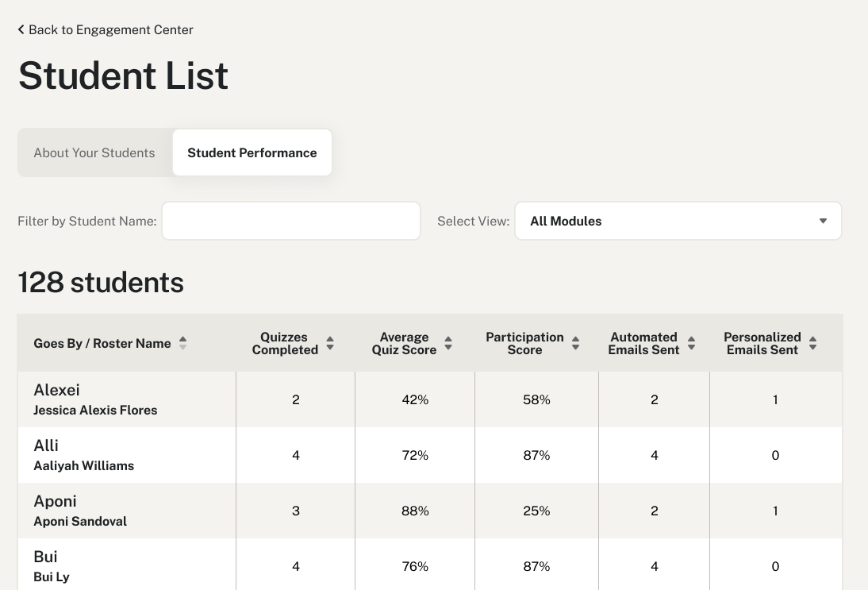Click the sort icon for Automated Emails Sent
This screenshot has width=868, height=590.
pos(691,342)
